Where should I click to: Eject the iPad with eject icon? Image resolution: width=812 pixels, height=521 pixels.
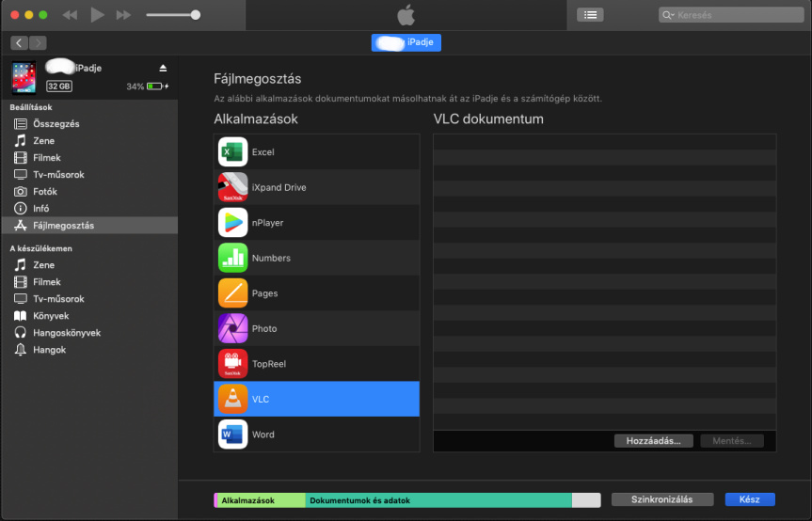pos(163,68)
